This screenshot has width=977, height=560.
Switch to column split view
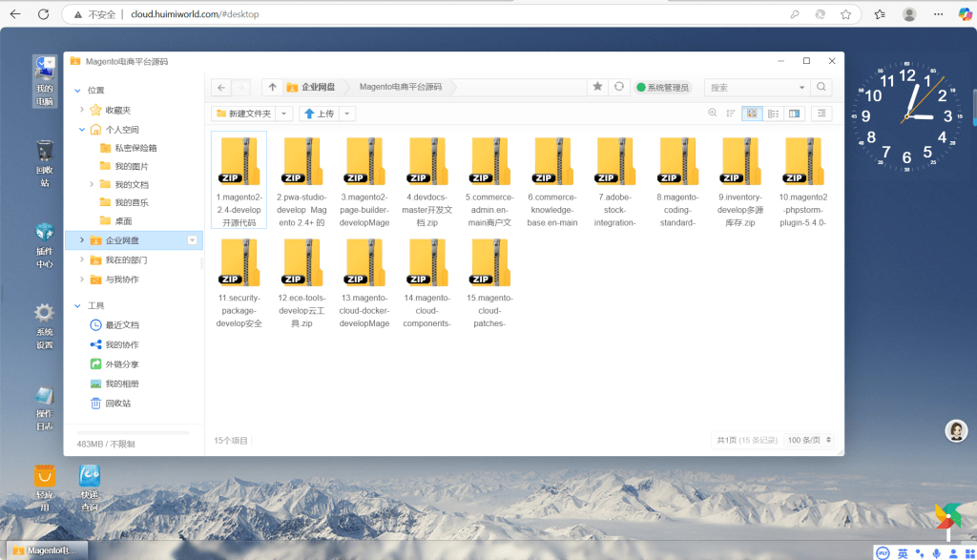[x=795, y=114]
